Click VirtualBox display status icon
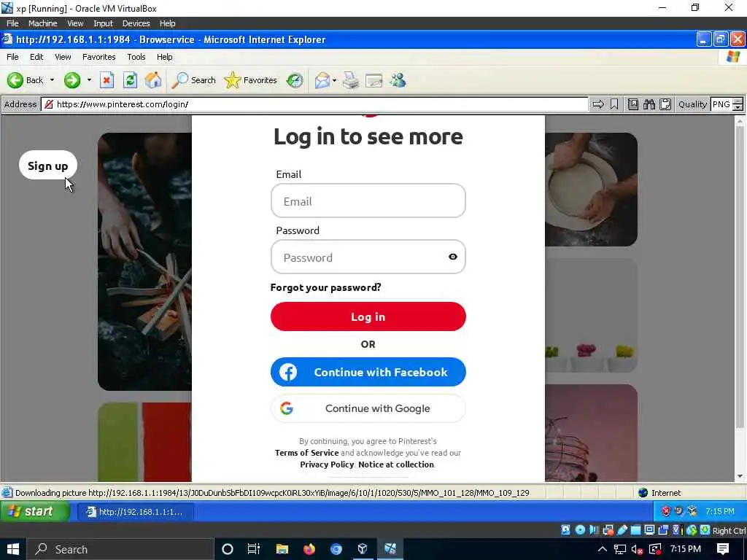The image size is (747, 560). (x=649, y=530)
